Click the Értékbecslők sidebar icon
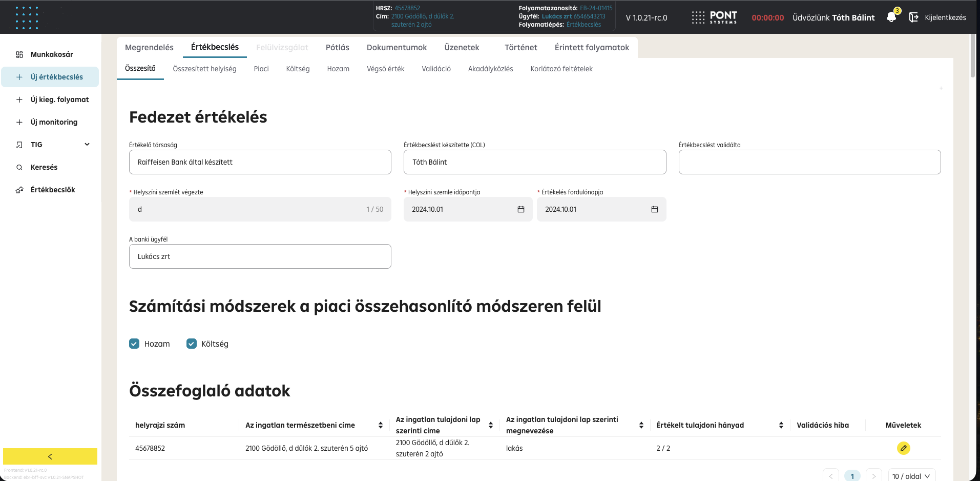 tap(19, 190)
